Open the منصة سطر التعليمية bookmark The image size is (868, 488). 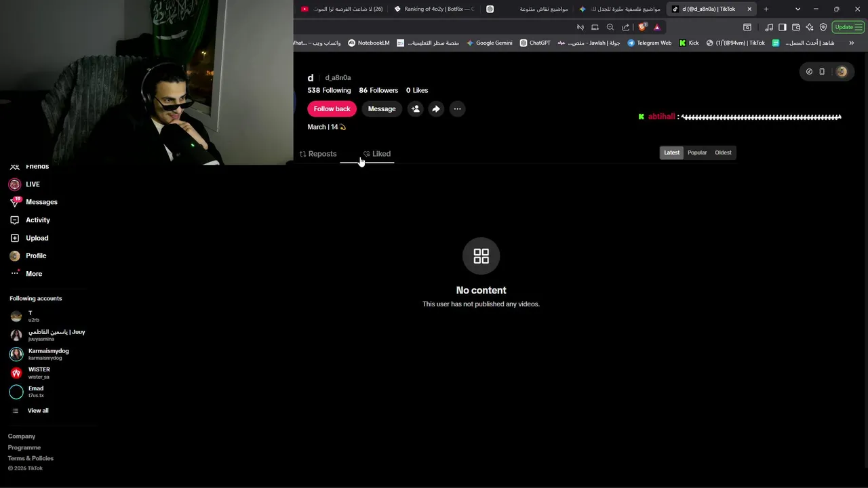(428, 43)
